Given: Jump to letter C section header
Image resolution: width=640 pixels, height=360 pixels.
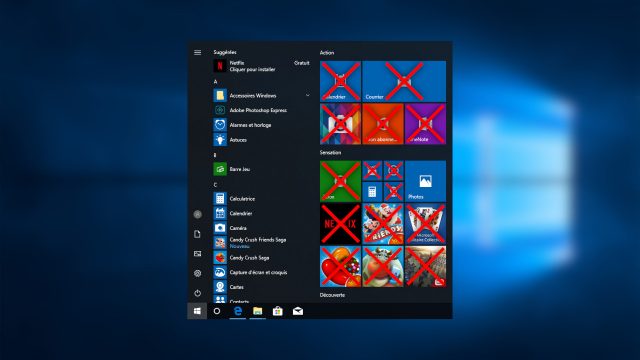Looking at the screenshot, I should [x=216, y=185].
